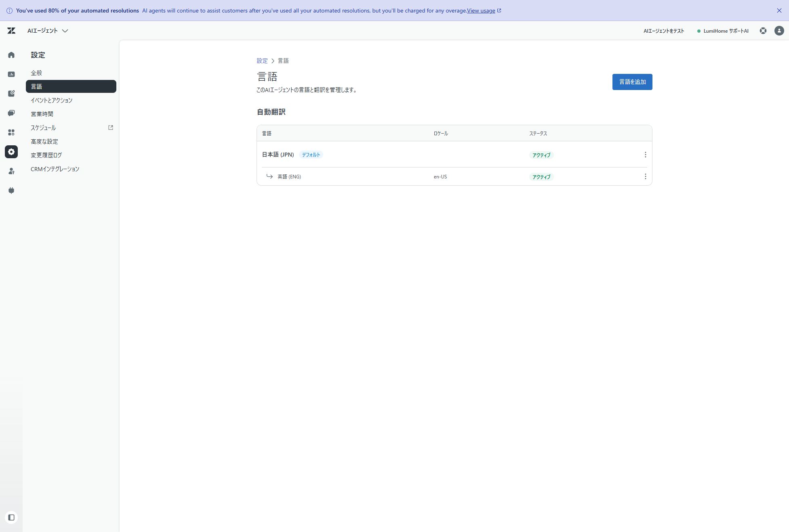Open the home icon in left rail
Viewport: 789px width, 532px height.
coord(11,55)
